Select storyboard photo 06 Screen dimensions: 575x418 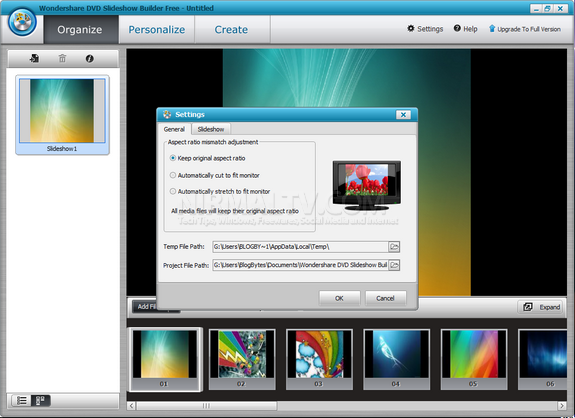coord(543,359)
